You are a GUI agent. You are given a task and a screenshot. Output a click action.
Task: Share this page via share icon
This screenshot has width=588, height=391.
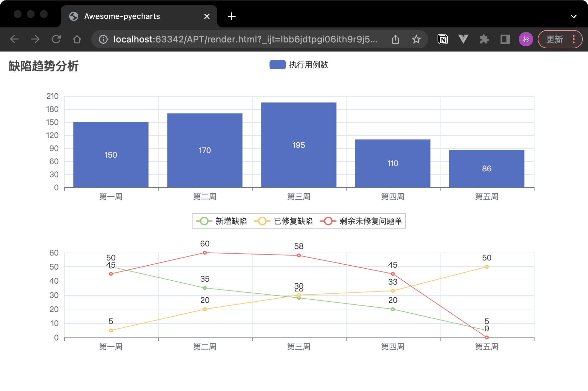(395, 39)
